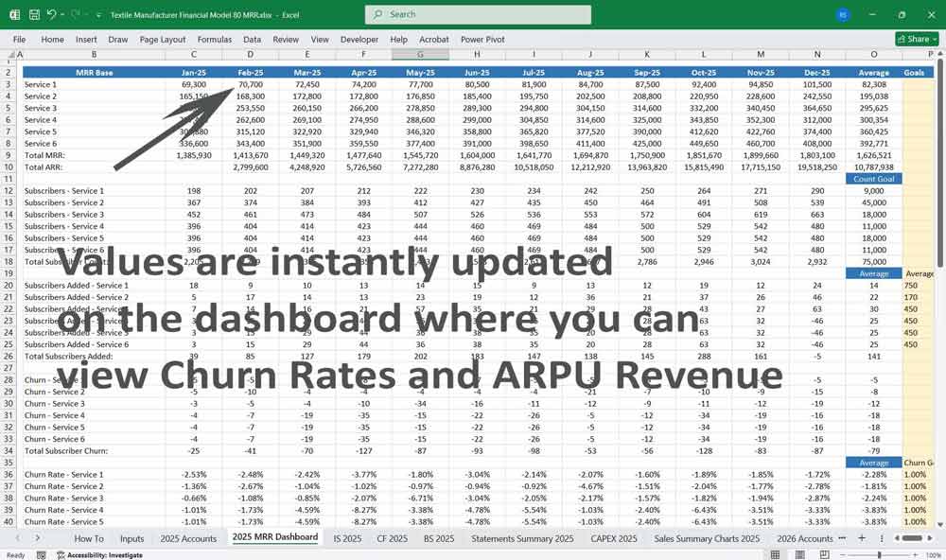Image resolution: width=946 pixels, height=560 pixels.
Task: Click the Save icon in title bar
Action: click(34, 14)
